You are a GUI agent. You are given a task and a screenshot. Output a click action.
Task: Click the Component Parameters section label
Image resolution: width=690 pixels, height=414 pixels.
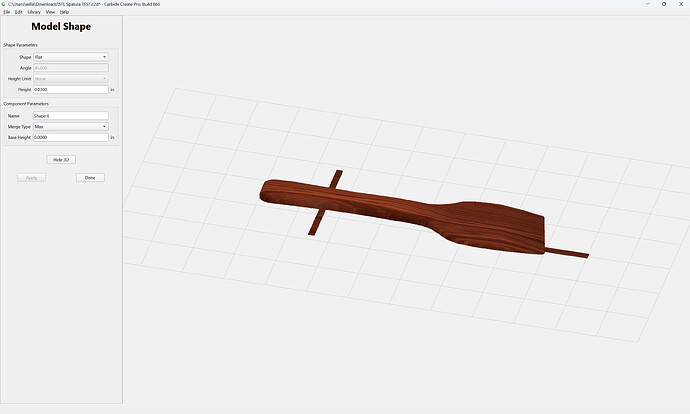(26, 104)
